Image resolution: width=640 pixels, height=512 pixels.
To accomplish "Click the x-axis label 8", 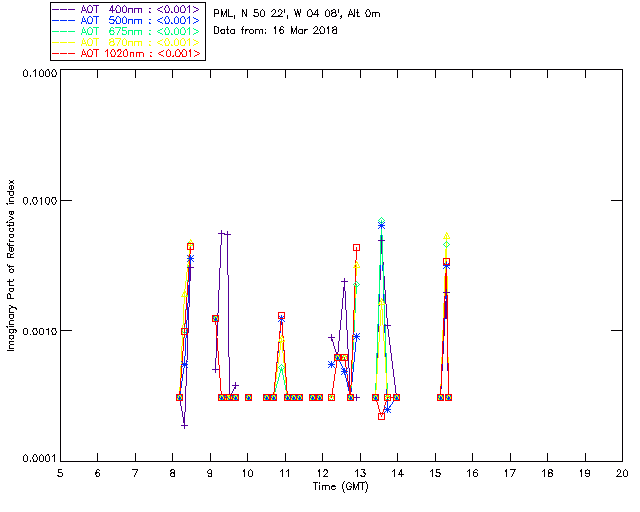I will point(173,473).
